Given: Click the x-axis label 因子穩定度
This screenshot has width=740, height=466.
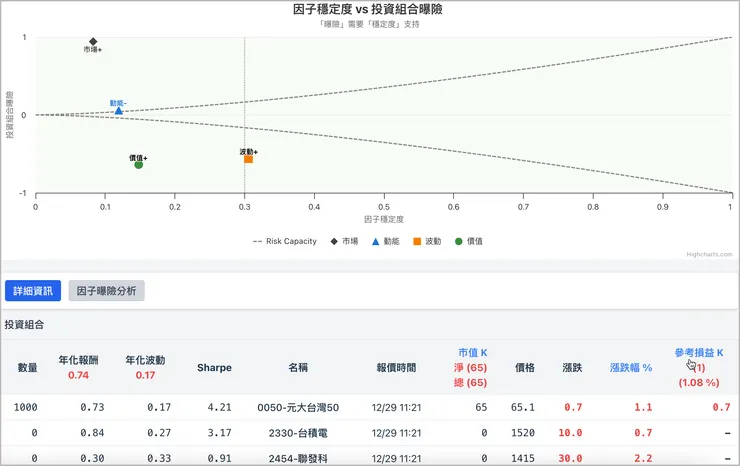Looking at the screenshot, I should pyautogui.click(x=384, y=220).
